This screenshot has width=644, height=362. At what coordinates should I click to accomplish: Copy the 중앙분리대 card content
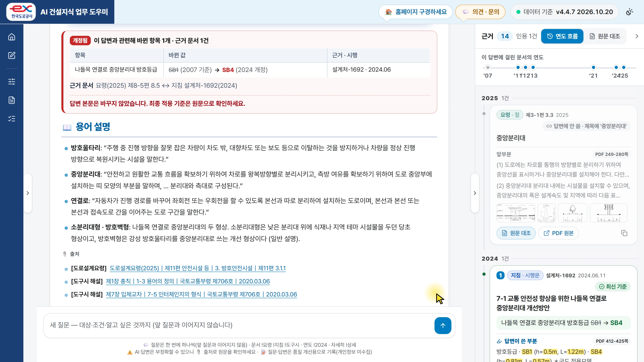(x=624, y=233)
